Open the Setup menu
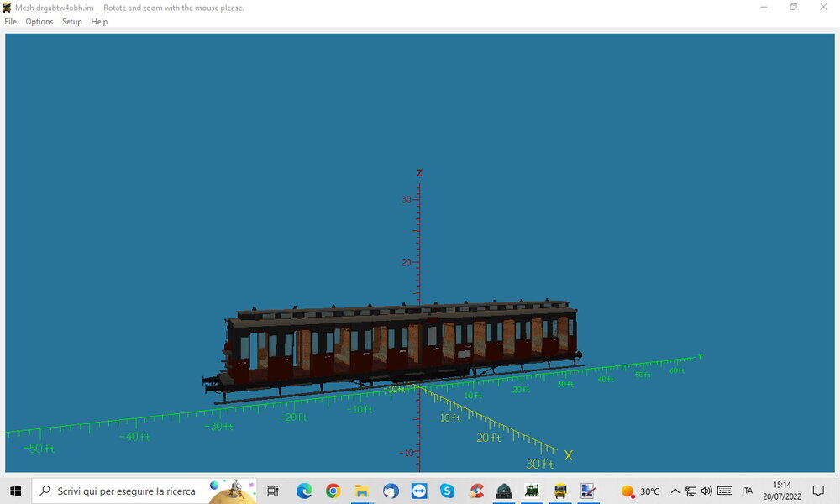Image resolution: width=840 pixels, height=504 pixels. [71, 22]
